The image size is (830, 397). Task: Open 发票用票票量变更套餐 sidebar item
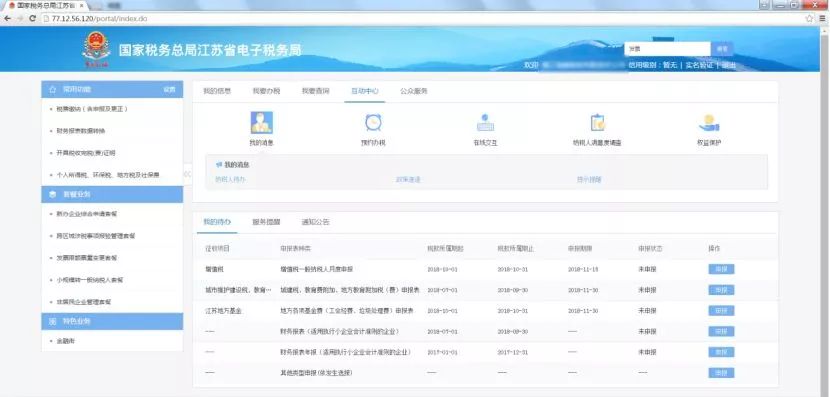87,258
